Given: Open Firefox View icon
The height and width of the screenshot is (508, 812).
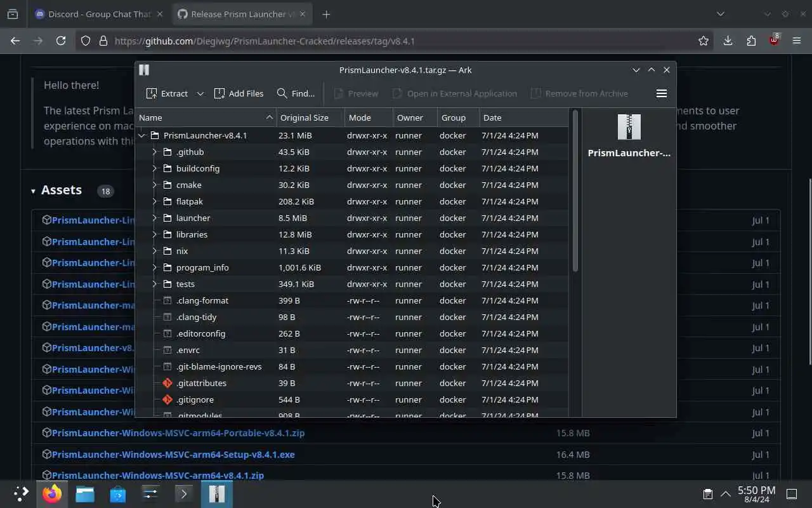Looking at the screenshot, I should 13,14.
